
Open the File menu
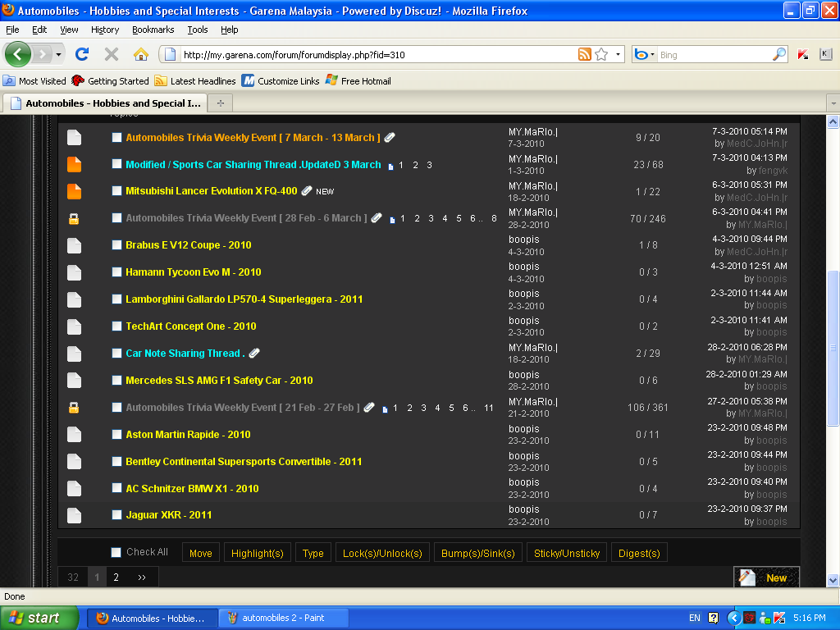click(x=12, y=30)
